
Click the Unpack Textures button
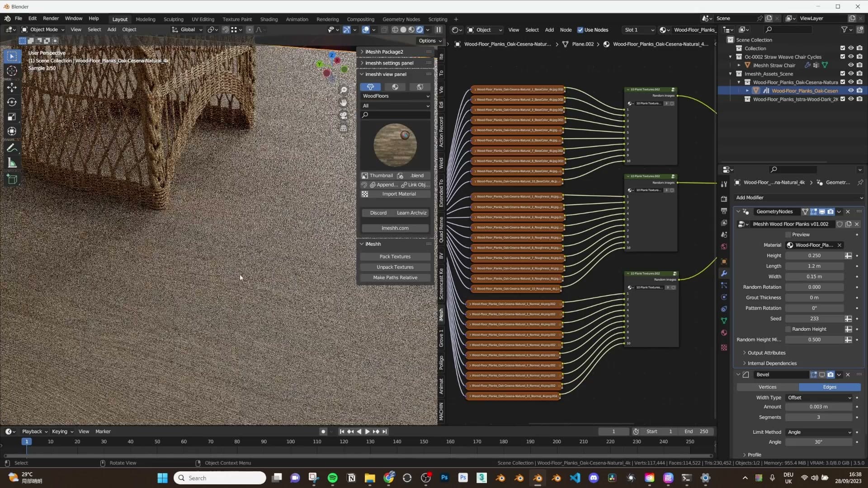pyautogui.click(x=395, y=267)
